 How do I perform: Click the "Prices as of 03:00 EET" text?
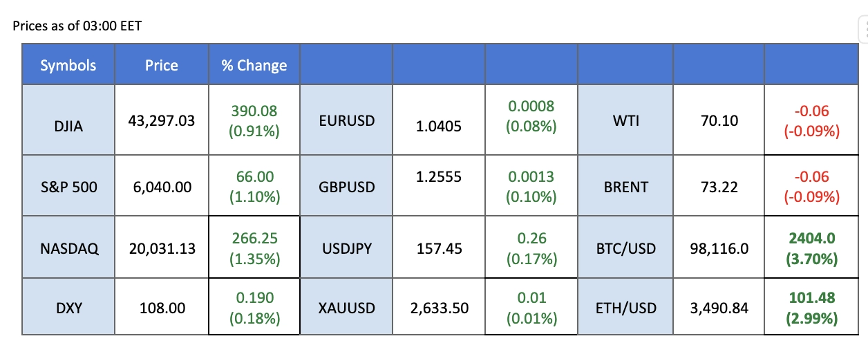click(77, 26)
